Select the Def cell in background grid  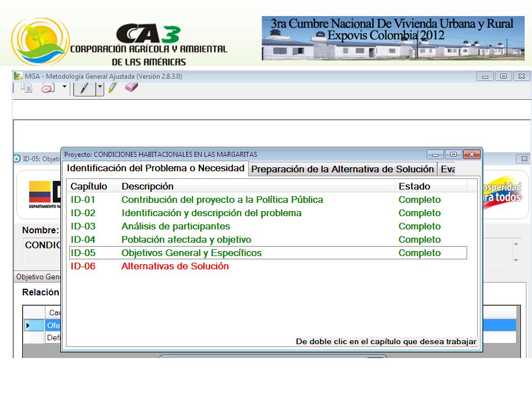click(53, 337)
